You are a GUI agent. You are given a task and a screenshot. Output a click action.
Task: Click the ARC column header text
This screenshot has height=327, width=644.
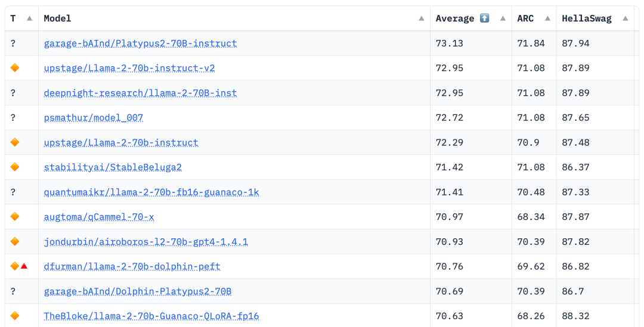525,18
